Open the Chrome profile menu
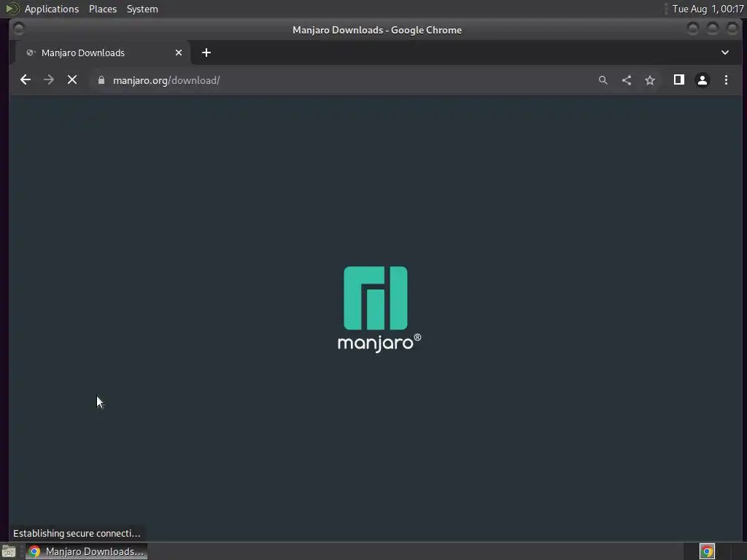Screen dimensions: 747x560 point(703,80)
